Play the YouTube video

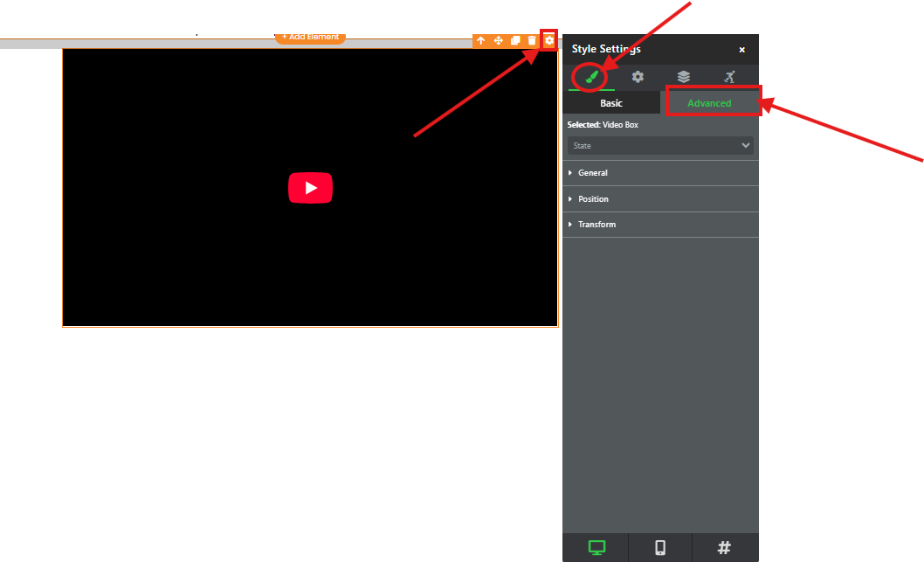[x=311, y=188]
